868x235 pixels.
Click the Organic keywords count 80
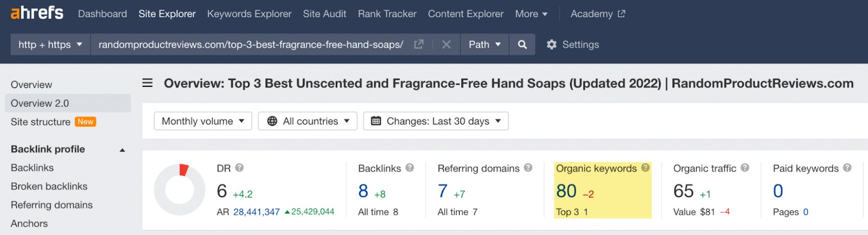click(x=566, y=191)
